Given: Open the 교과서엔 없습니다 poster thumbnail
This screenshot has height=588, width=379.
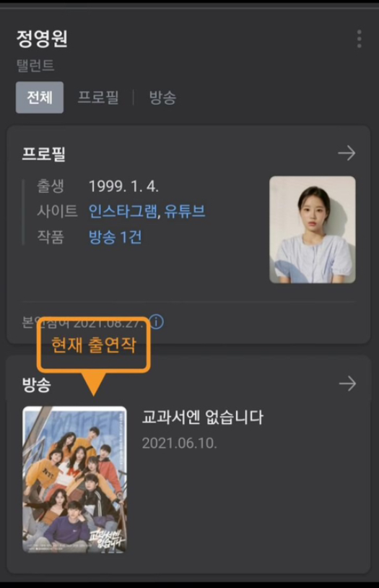Looking at the screenshot, I should tap(74, 480).
